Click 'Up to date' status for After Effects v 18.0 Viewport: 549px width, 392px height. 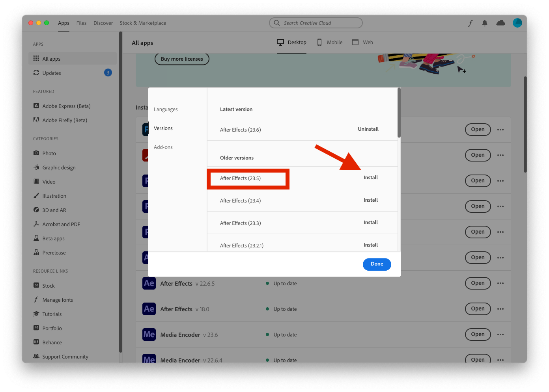tap(285, 309)
